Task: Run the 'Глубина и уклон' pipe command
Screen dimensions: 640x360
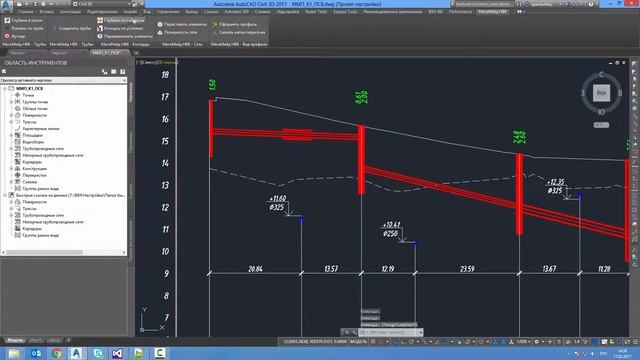Action: pyautogui.click(x=23, y=20)
